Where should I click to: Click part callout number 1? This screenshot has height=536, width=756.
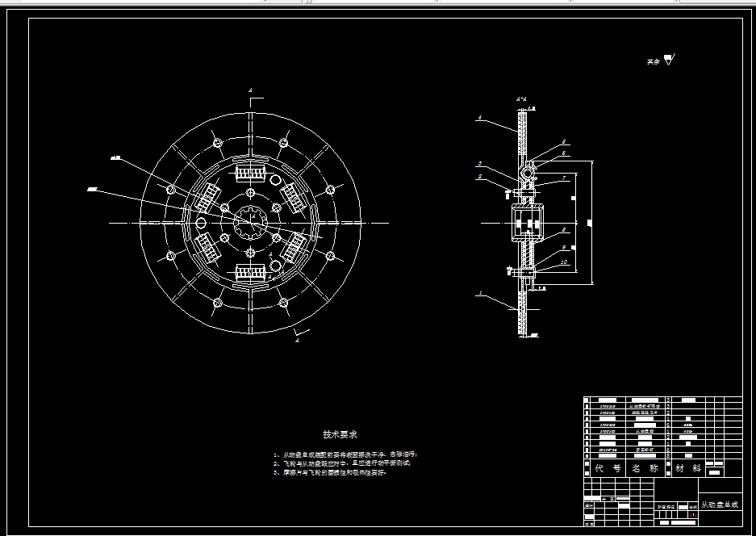click(480, 293)
